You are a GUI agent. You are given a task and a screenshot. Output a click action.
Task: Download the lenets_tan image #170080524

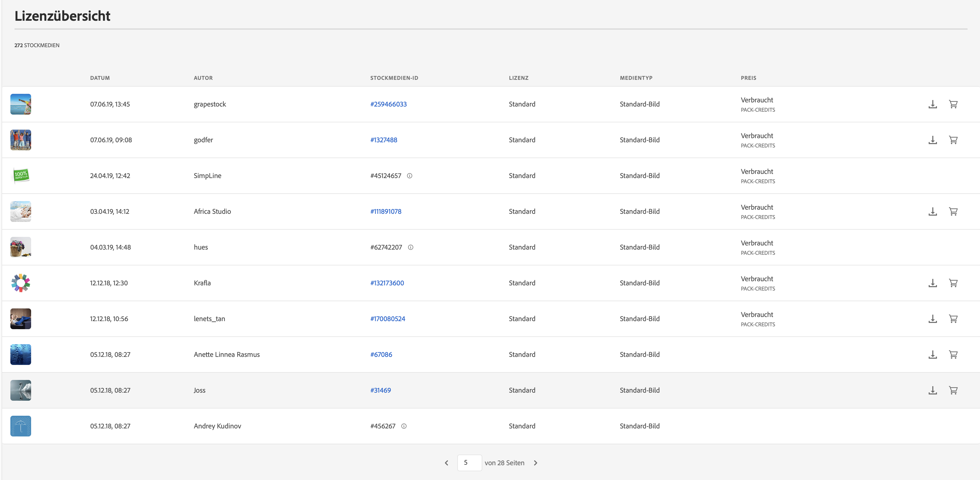tap(933, 319)
